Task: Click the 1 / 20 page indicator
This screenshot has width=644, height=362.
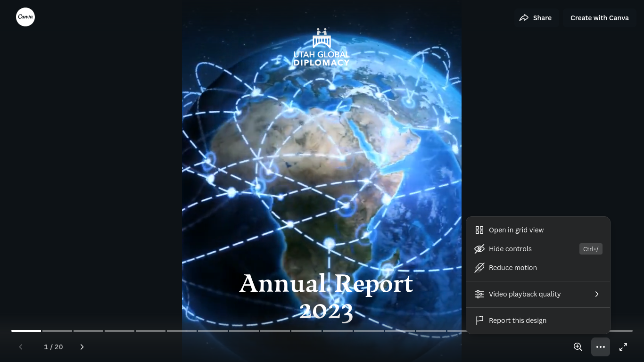Action: [x=53, y=347]
